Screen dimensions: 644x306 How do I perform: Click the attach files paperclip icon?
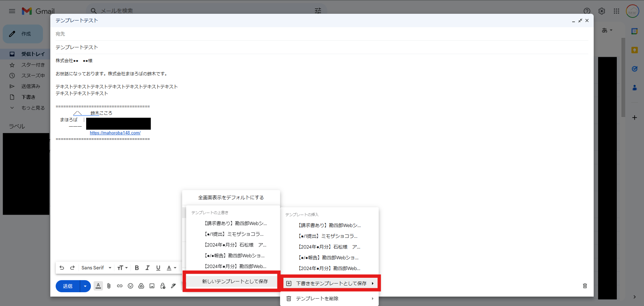(109, 286)
